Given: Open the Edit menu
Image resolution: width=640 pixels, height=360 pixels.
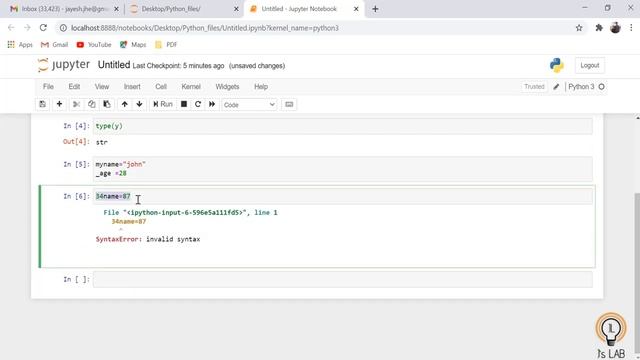Looking at the screenshot, I should [x=74, y=87].
